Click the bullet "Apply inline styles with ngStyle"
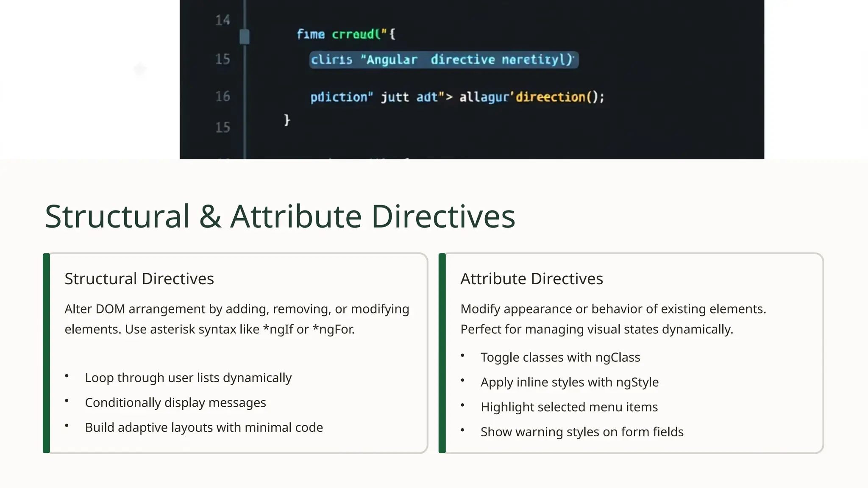Image resolution: width=868 pixels, height=488 pixels. [x=570, y=382]
